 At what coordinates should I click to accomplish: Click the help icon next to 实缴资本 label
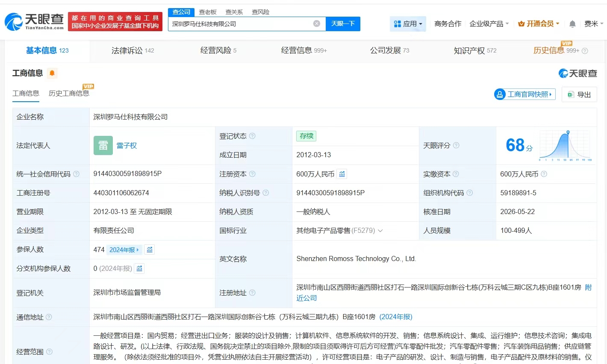coord(456,174)
